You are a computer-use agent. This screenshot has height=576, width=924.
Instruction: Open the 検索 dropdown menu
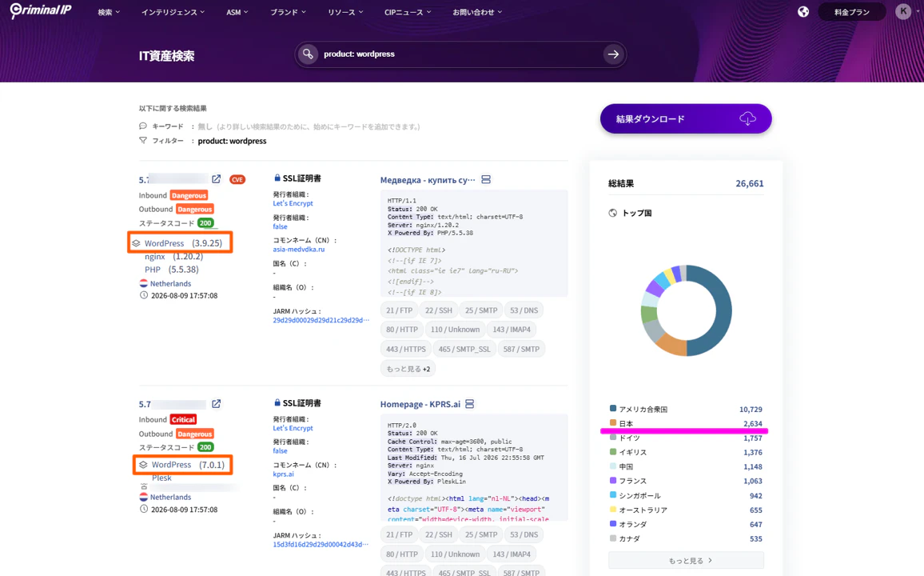(x=109, y=12)
